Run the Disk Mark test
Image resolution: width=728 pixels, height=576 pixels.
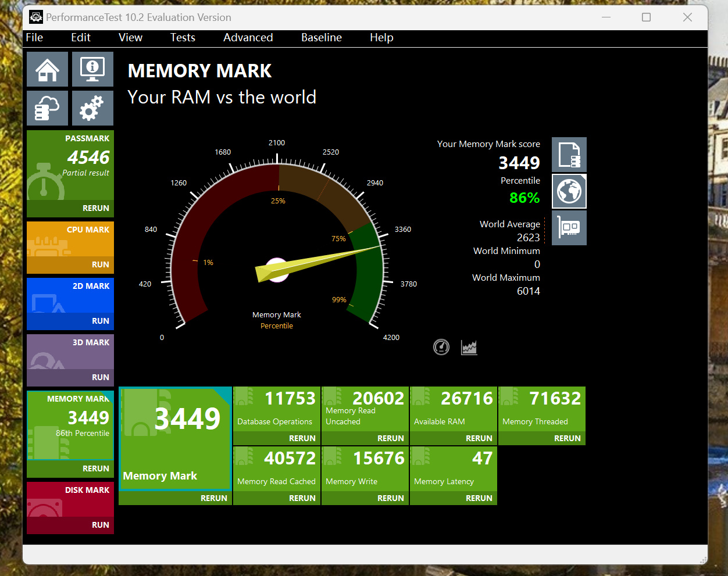[70, 525]
